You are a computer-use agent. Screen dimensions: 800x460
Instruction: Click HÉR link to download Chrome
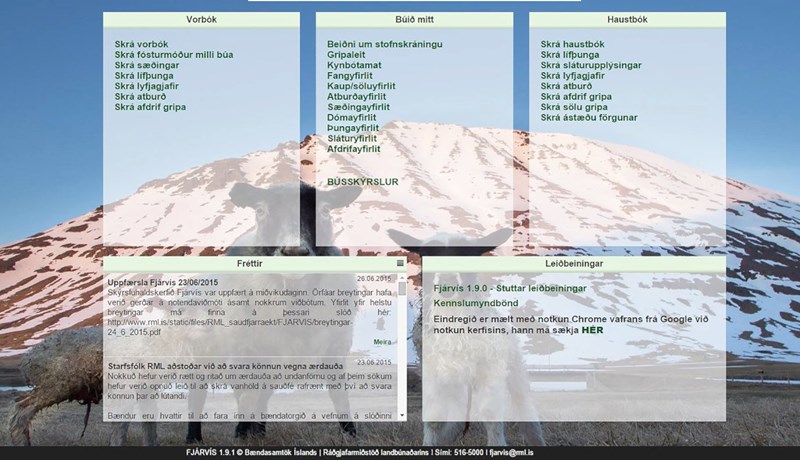[592, 329]
